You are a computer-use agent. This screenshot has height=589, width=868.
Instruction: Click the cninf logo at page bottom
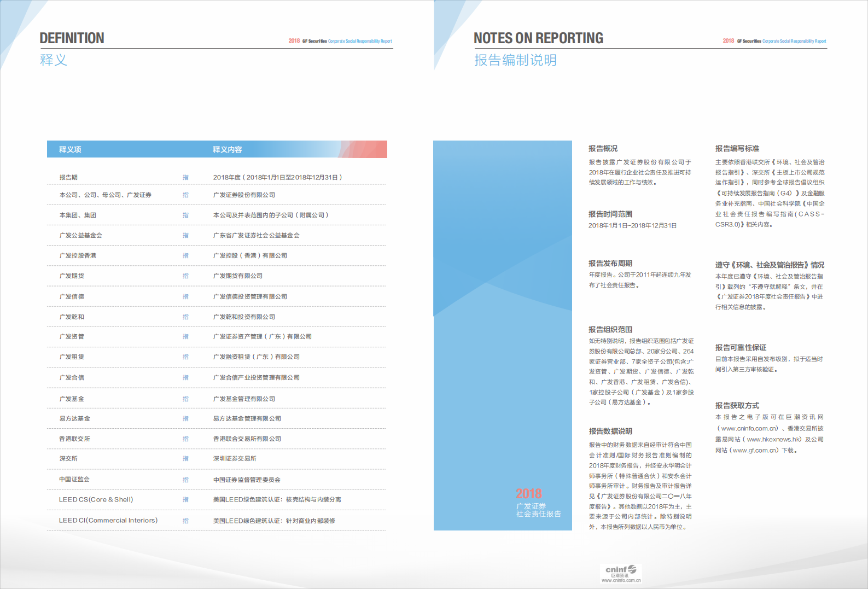pos(621,573)
